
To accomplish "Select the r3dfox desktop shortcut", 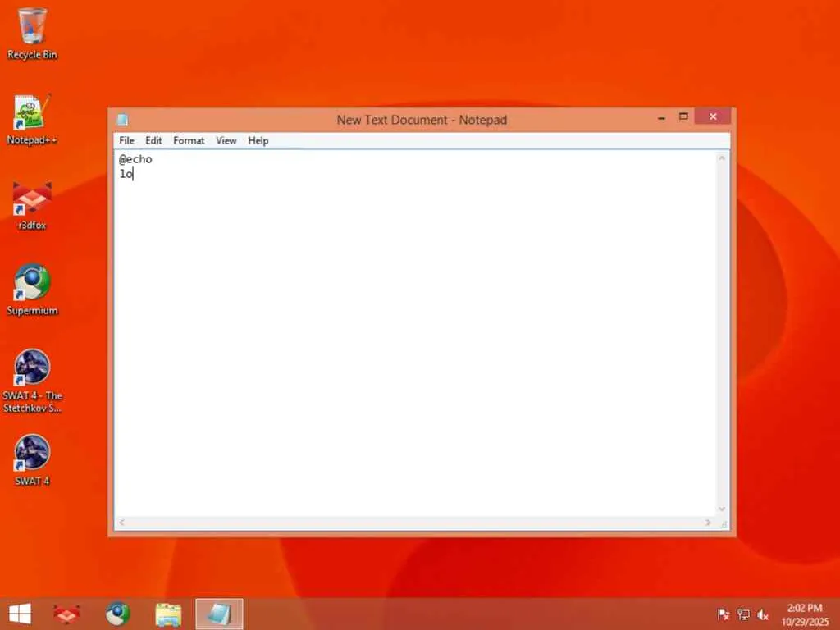I will click(x=32, y=205).
